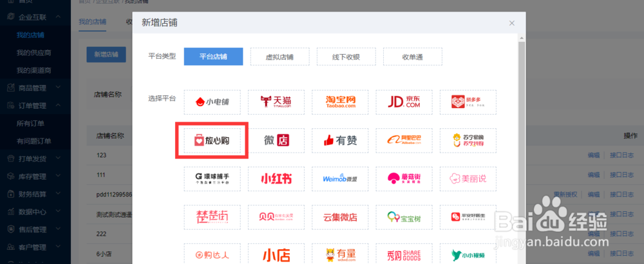Viewport: 644px width, 264px height.
Task: Click the 测试测试通通 store row name
Action: pos(114,214)
